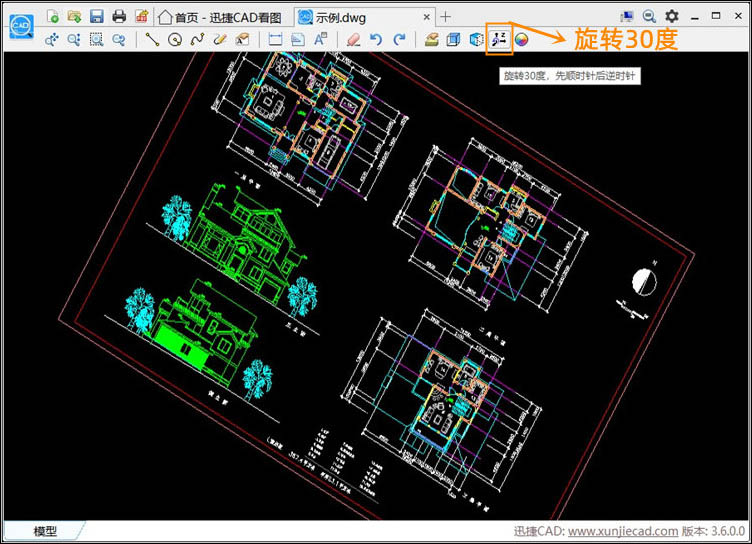This screenshot has height=544, width=752.
Task: Close the 示例.dwg tab
Action: [426, 17]
